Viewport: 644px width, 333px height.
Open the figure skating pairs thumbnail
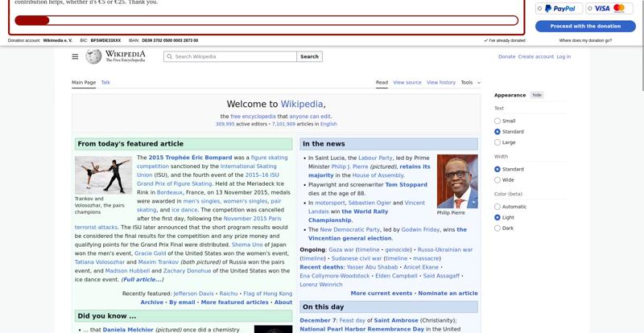tap(103, 175)
